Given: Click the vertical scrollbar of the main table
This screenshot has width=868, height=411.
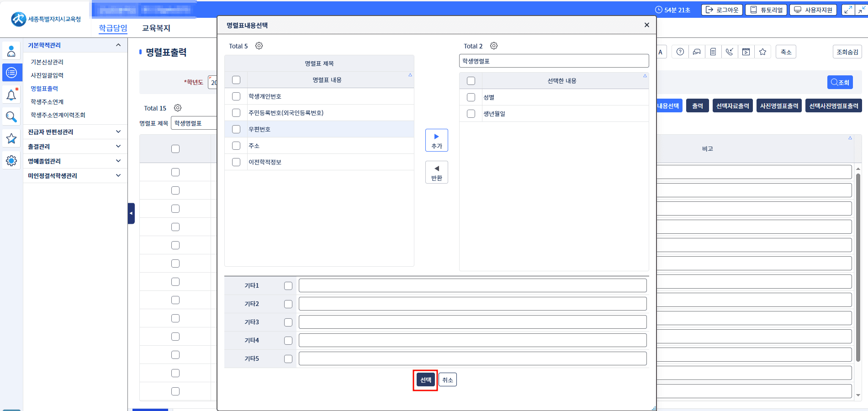Looking at the screenshot, I should [858, 267].
